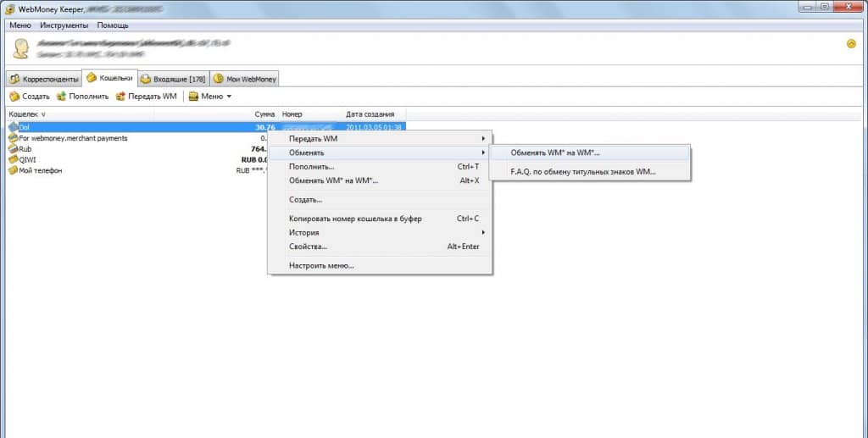
Task: Select the Мой телефон row
Action: click(x=137, y=170)
